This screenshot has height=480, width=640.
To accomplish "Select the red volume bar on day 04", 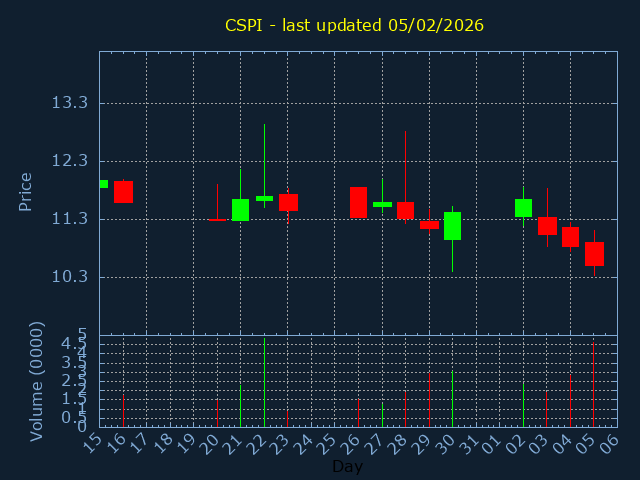I will 570,400.
